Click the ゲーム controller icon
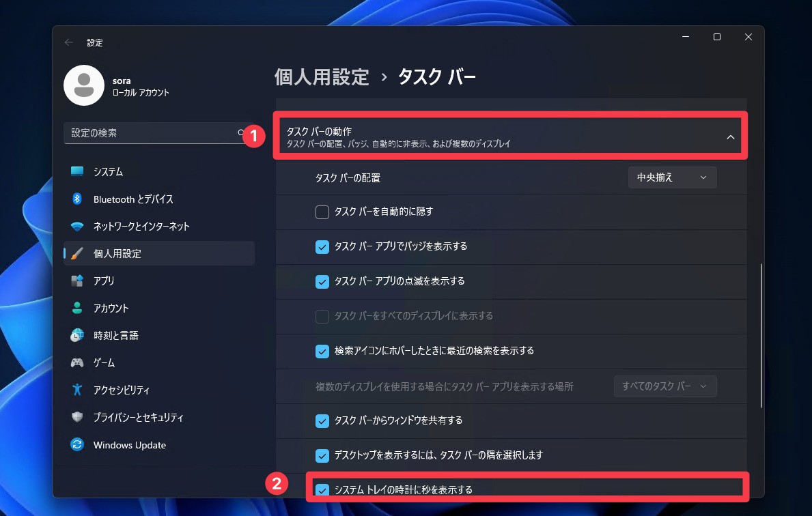Screen dimensions: 812x516 click(x=77, y=363)
